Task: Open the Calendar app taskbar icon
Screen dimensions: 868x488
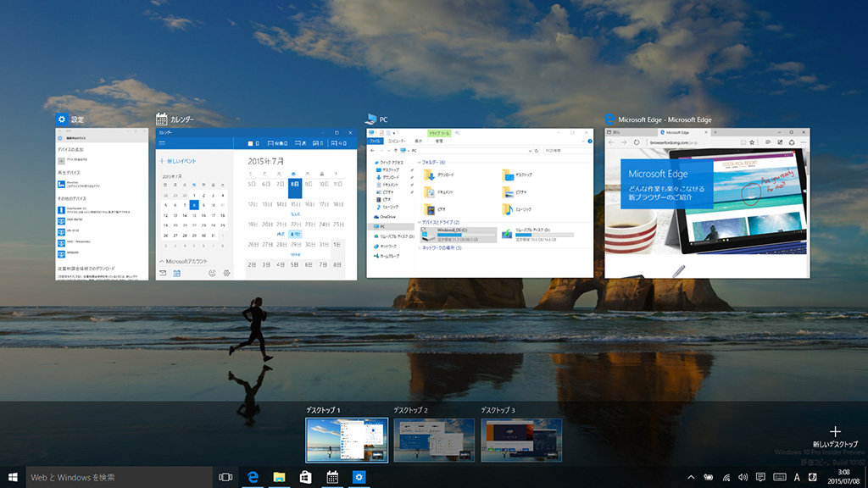Action: 332,477
